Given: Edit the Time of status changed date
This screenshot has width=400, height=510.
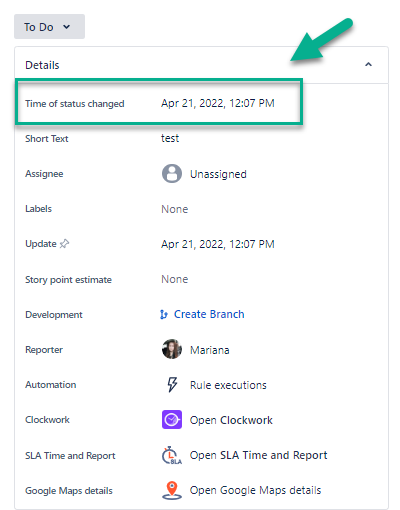Looking at the screenshot, I should (x=218, y=103).
